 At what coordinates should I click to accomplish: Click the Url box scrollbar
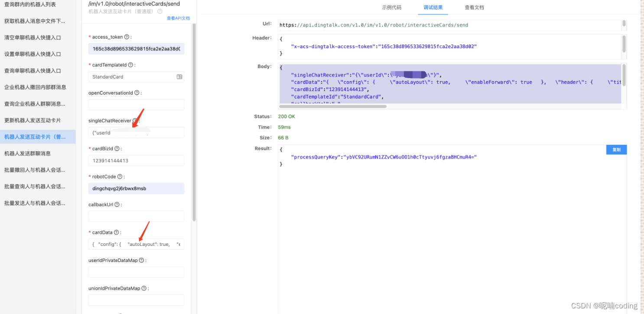pos(624,23)
